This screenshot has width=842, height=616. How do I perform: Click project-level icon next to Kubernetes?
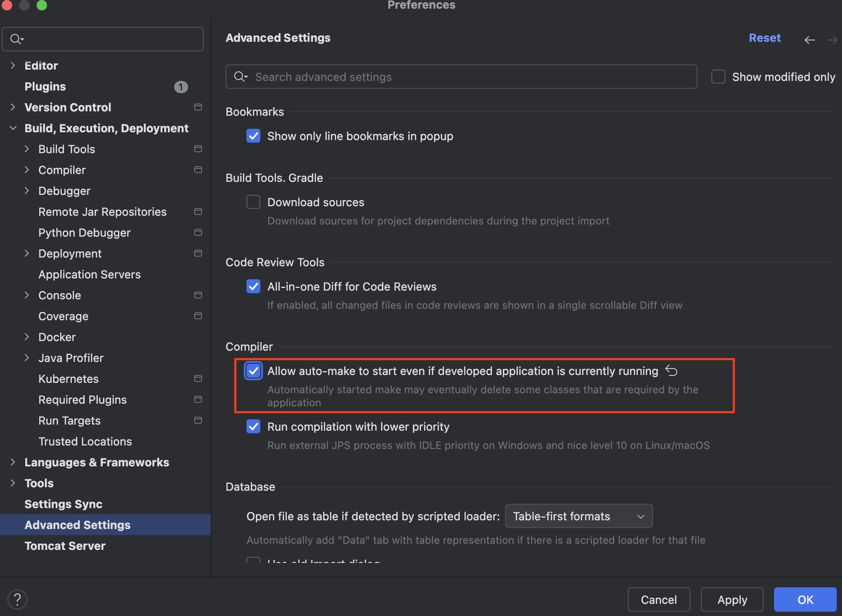point(198,378)
